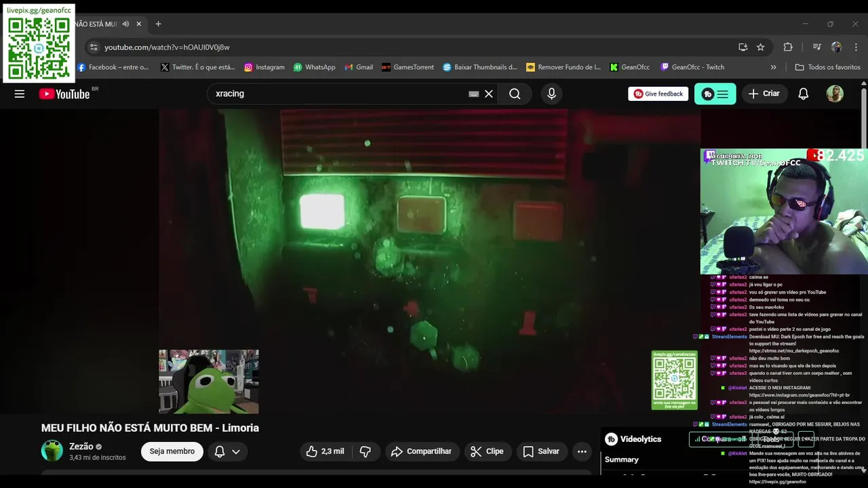Go to the YouTube home logo
868x488 pixels.
64,94
